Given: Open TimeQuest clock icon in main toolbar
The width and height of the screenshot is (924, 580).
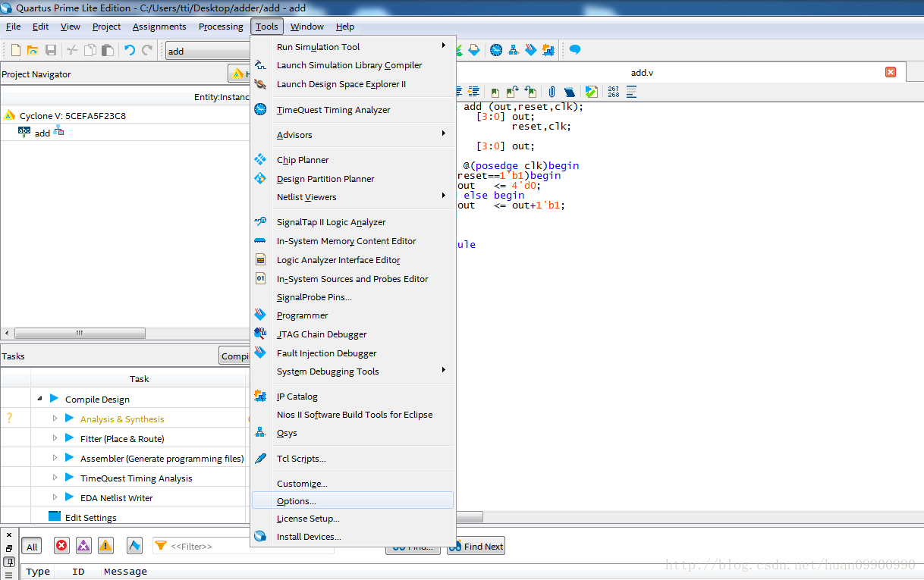Looking at the screenshot, I should [x=496, y=50].
